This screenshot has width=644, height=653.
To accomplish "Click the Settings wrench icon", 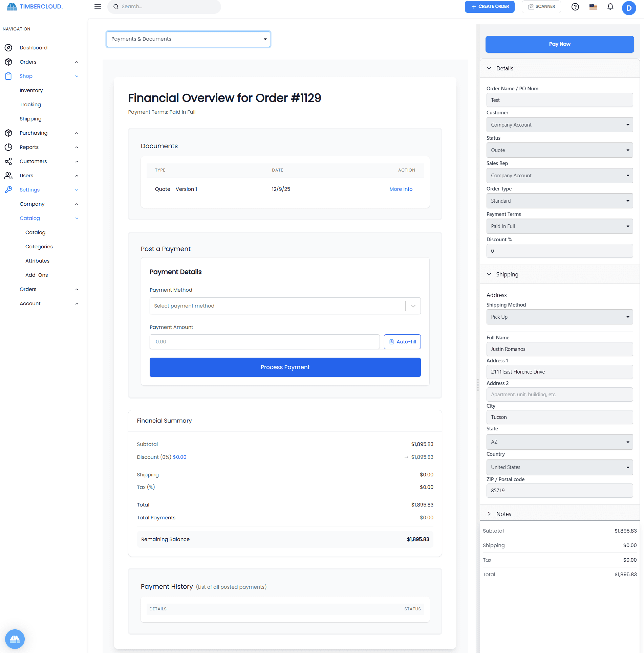I will pos(8,189).
